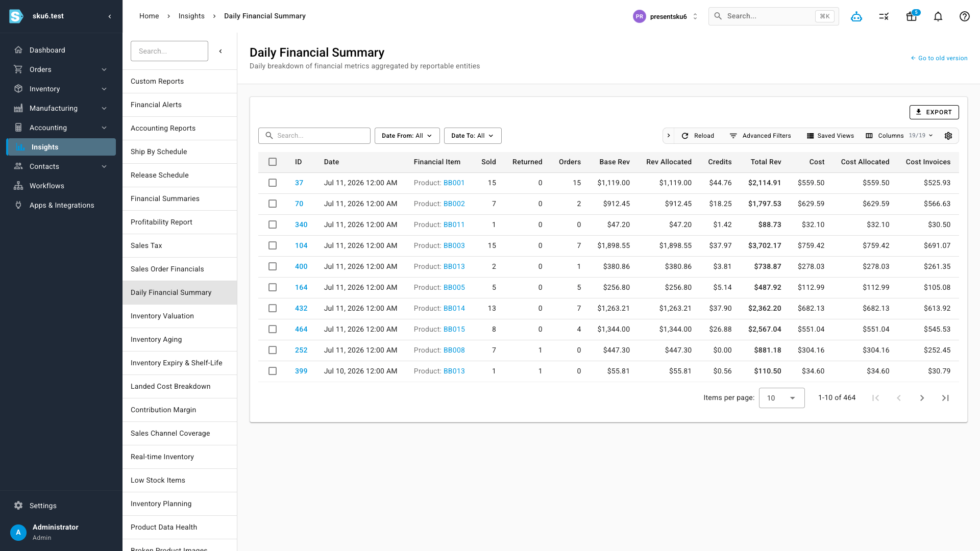Expand the toolbar chevron beside Reload
Image resolution: width=980 pixels, height=551 pixels.
(x=669, y=136)
